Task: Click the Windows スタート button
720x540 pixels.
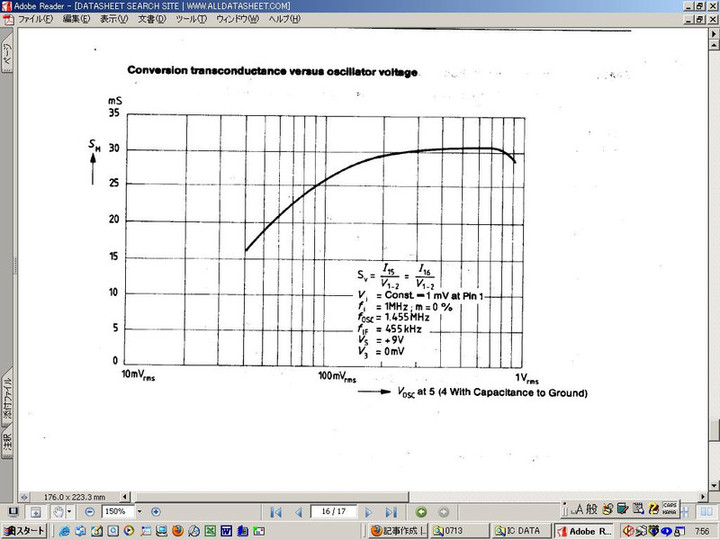Action: 24,531
